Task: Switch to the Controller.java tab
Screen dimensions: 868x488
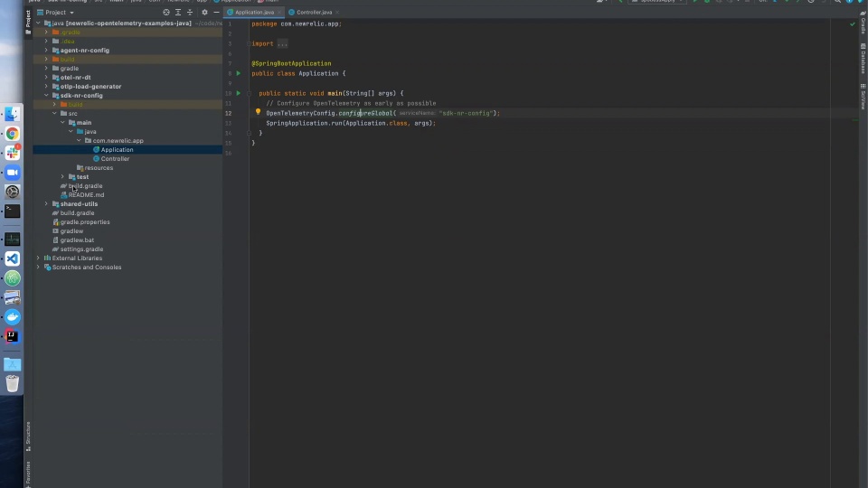Action: click(x=314, y=12)
